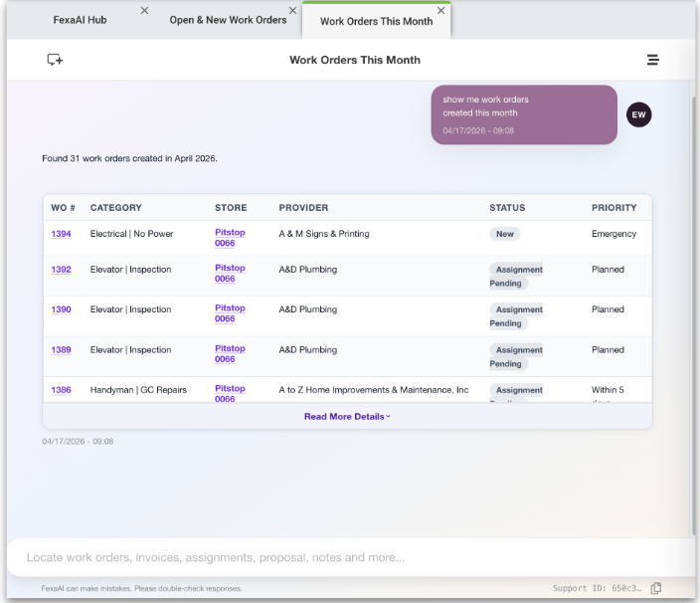Open work order 1392 link
This screenshot has width=700, height=603.
61,270
